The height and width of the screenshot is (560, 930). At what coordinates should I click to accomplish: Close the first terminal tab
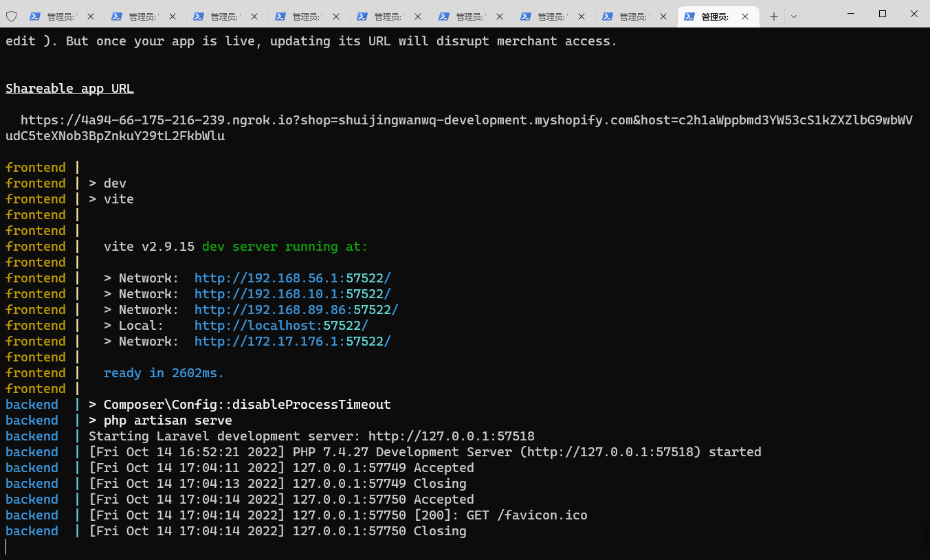91,16
